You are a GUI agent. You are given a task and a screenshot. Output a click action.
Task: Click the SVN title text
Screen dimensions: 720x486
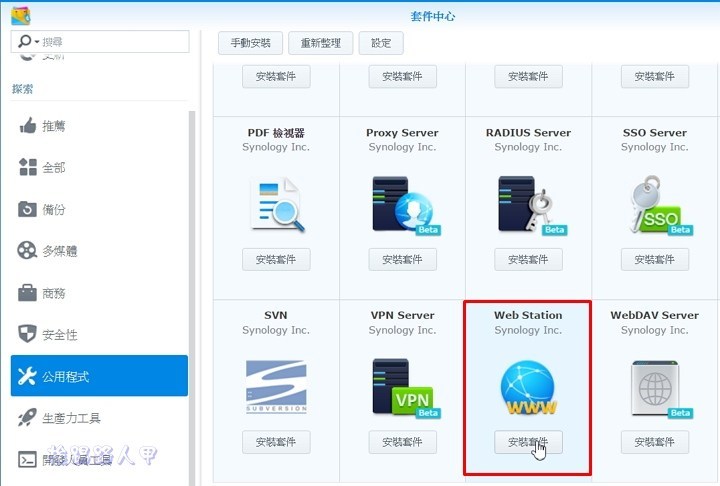tap(276, 315)
